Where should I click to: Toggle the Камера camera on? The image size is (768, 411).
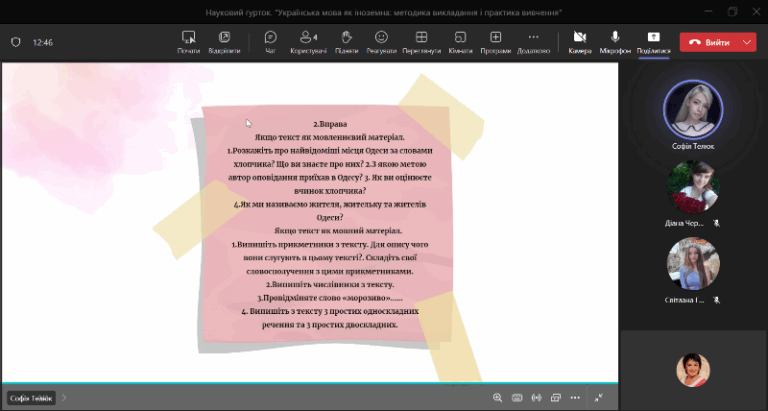pos(579,41)
